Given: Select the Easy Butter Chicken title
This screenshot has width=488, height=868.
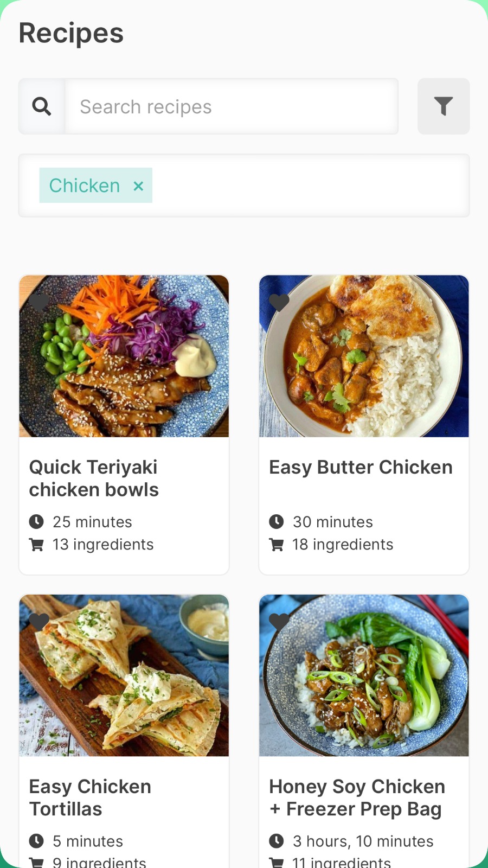Looking at the screenshot, I should pyautogui.click(x=361, y=467).
